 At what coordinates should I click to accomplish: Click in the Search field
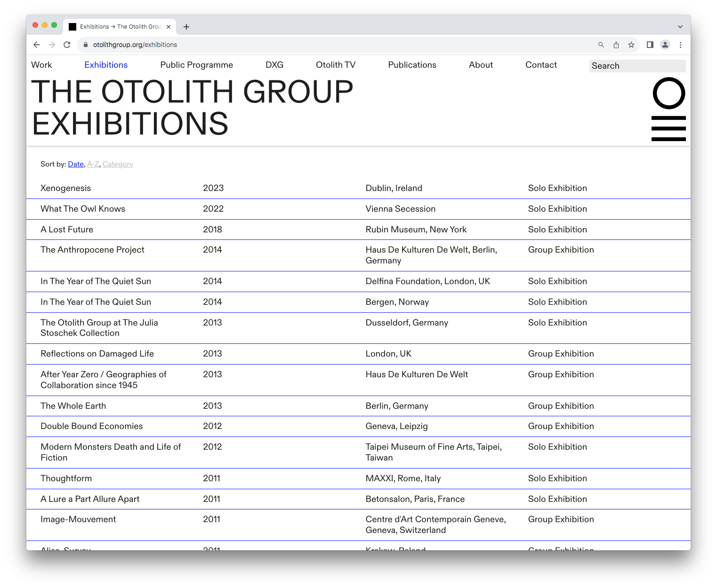tap(637, 66)
